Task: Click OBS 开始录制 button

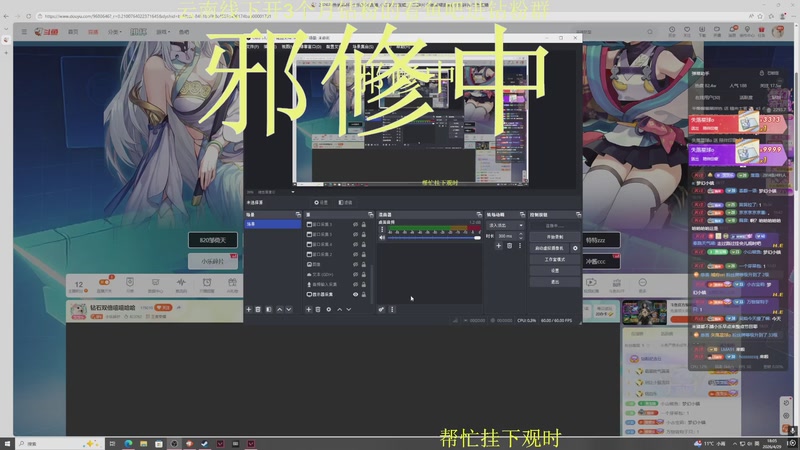Action: [555, 237]
